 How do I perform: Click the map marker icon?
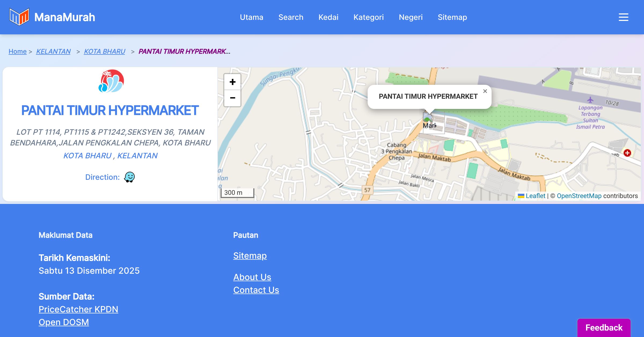(428, 118)
